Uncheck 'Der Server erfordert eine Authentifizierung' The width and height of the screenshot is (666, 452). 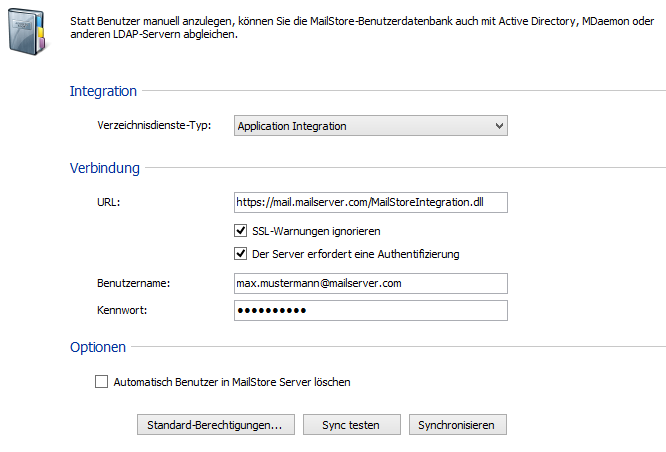pos(240,254)
